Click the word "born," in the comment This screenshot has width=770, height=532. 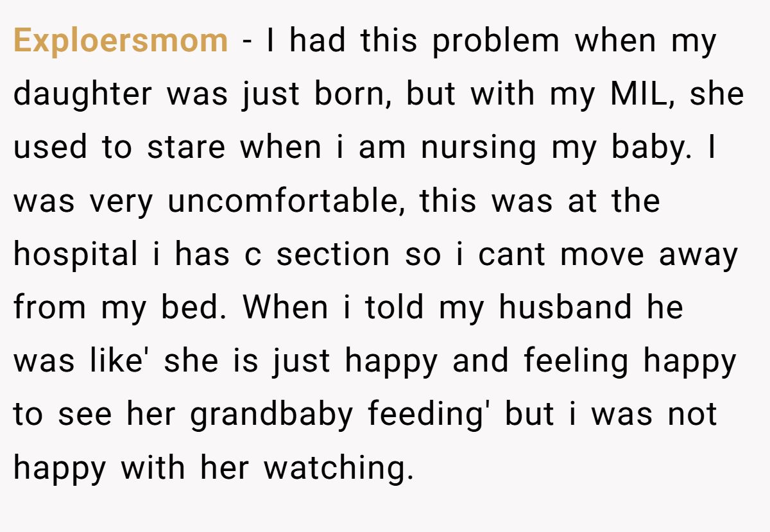tap(354, 94)
